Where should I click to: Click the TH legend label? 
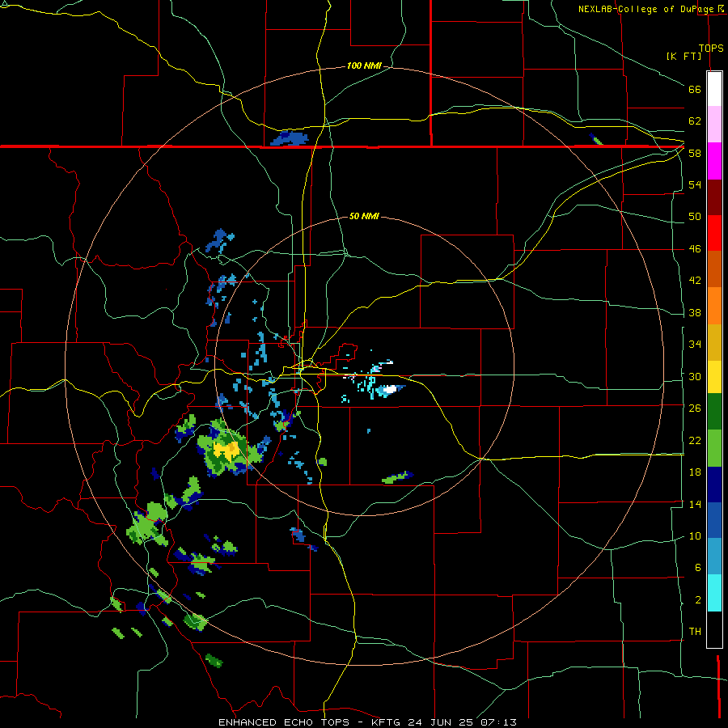click(x=695, y=632)
